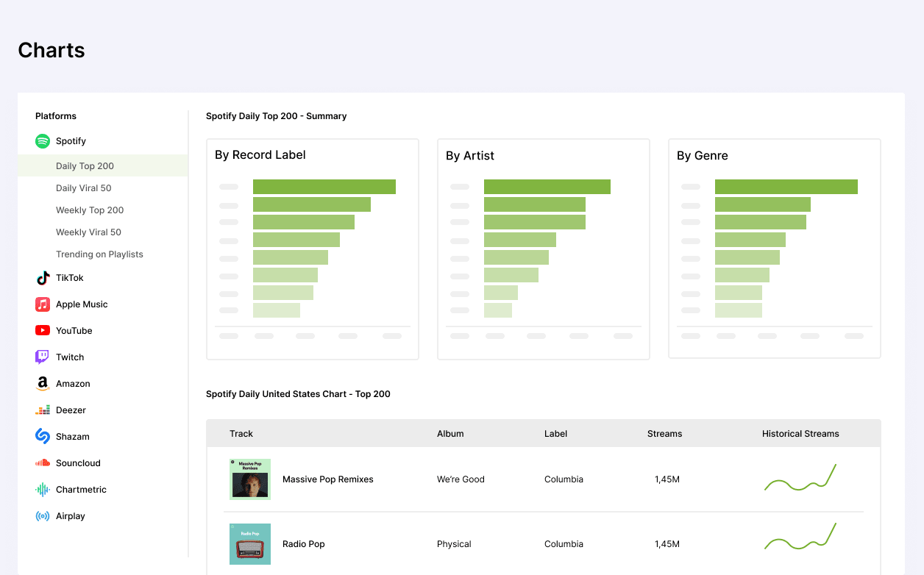
Task: Choose the Deezer platform label
Action: tap(71, 410)
